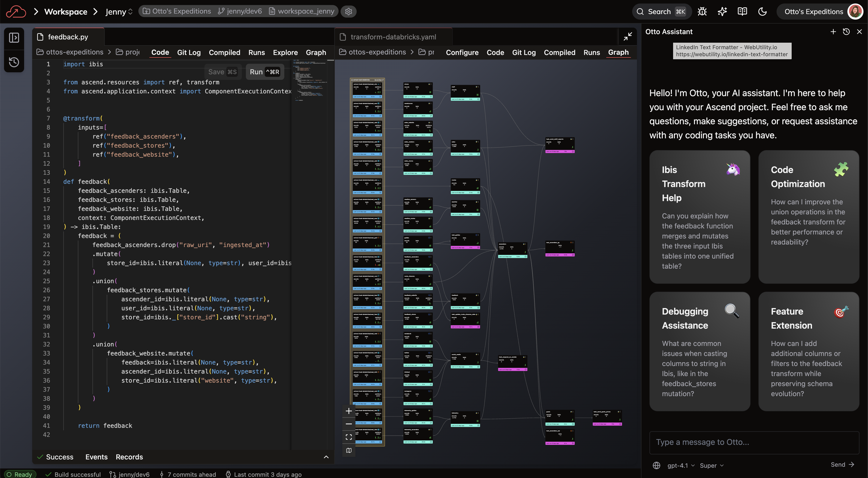This screenshot has height=478, width=868.
Task: Toggle the graph minimap icon
Action: click(x=349, y=450)
